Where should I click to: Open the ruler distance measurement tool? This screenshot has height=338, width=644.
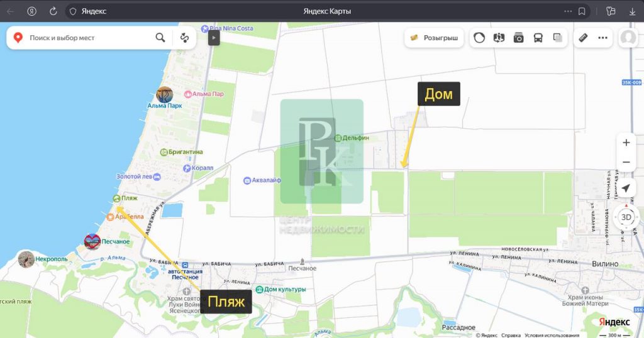[583, 38]
